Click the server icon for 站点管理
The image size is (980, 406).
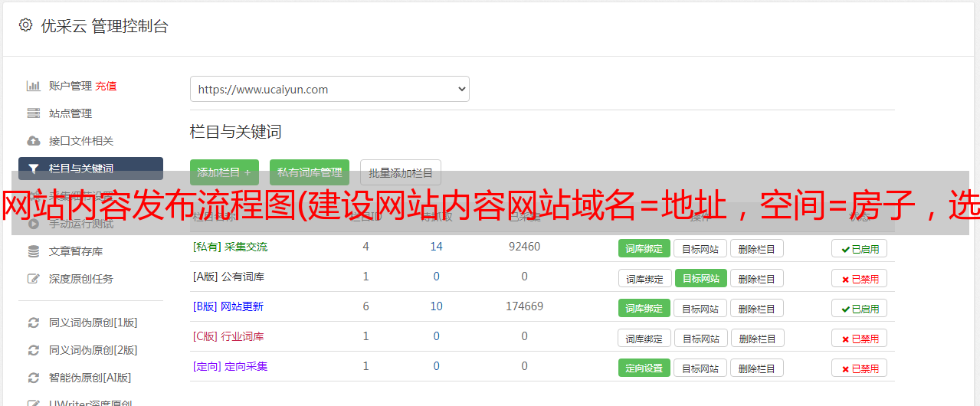click(33, 113)
